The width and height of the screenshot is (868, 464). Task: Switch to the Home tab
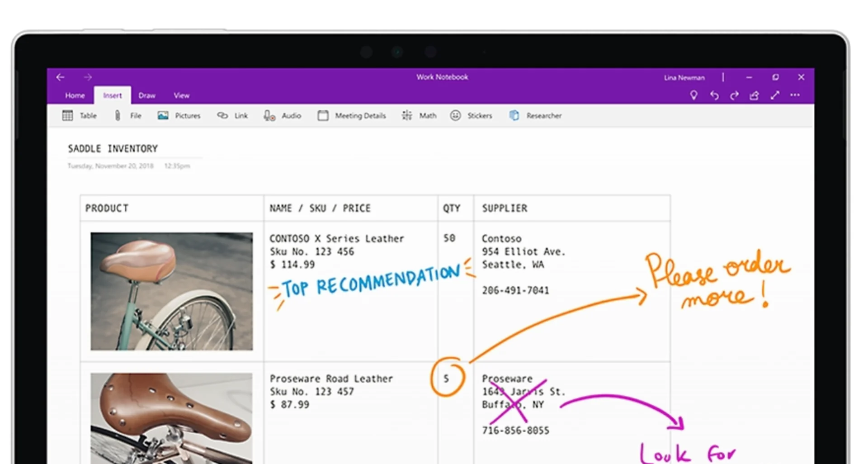pos(75,95)
